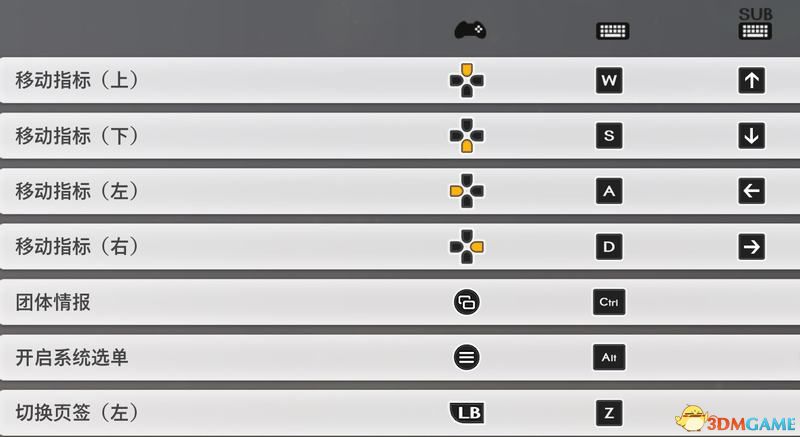This screenshot has height=437, width=800.
Task: Select the controller menu button icon
Action: pos(466,357)
